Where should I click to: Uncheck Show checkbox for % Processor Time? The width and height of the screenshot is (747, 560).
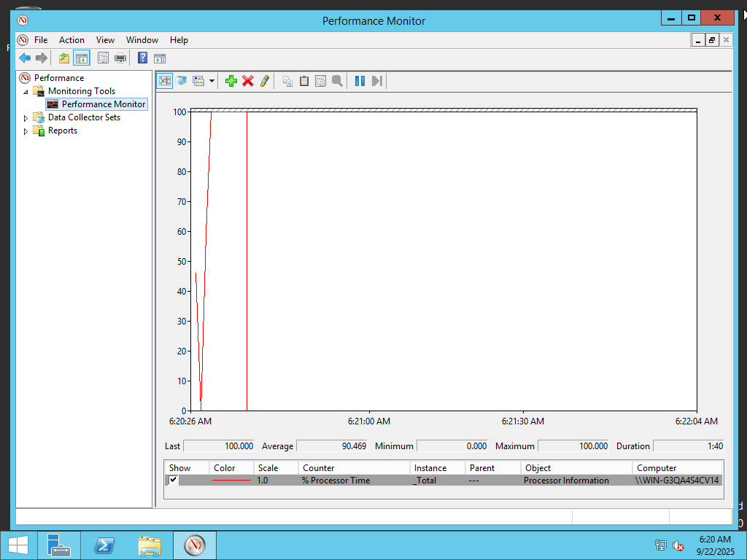(x=173, y=480)
